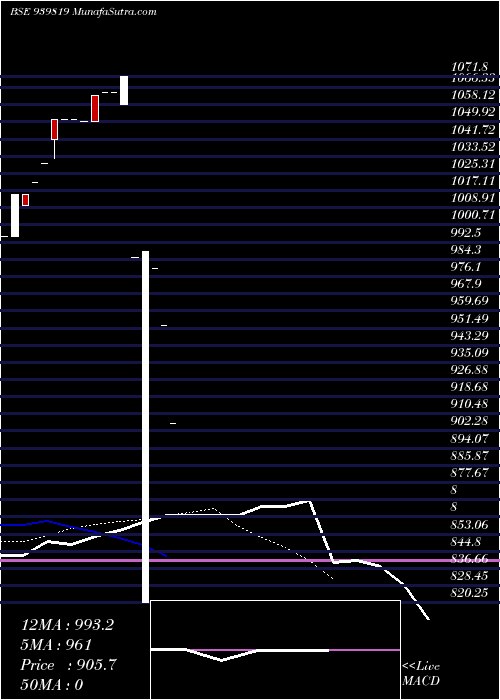Click the red candle near 1058.12
Viewport: 500px width, 700px height.
coord(95,108)
